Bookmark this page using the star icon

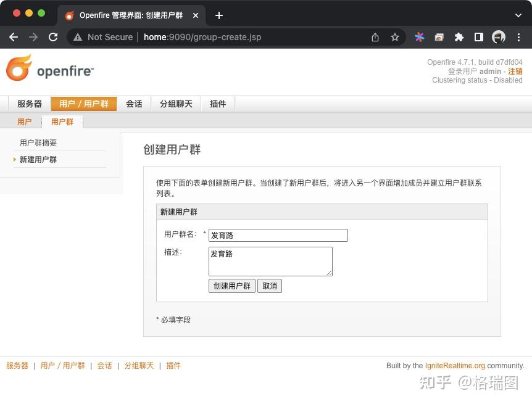(x=395, y=37)
